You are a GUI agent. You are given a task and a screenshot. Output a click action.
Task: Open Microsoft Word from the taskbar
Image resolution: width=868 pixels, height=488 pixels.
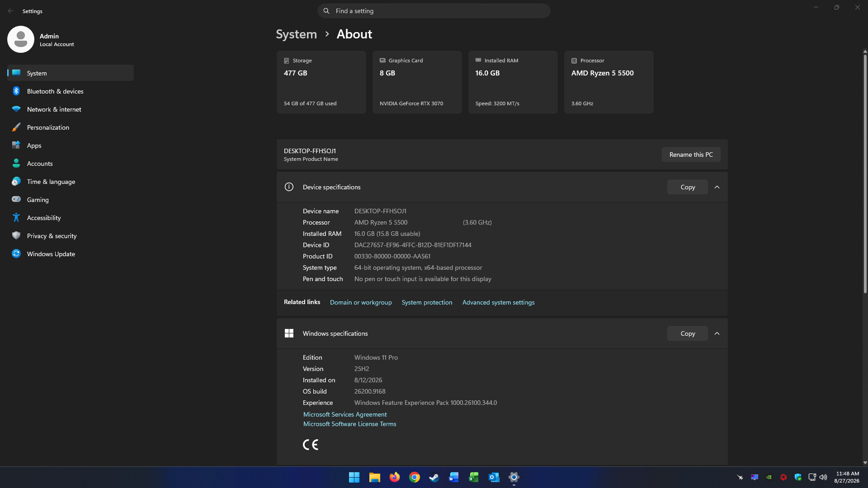[454, 477]
